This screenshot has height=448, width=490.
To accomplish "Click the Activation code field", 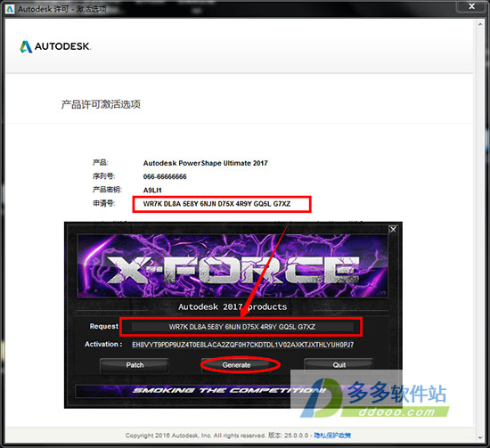I will (243, 345).
